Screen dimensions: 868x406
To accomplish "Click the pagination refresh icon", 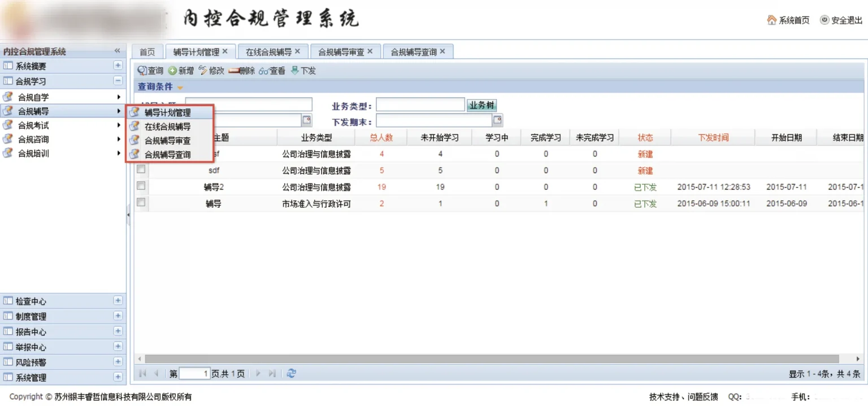I will click(291, 373).
